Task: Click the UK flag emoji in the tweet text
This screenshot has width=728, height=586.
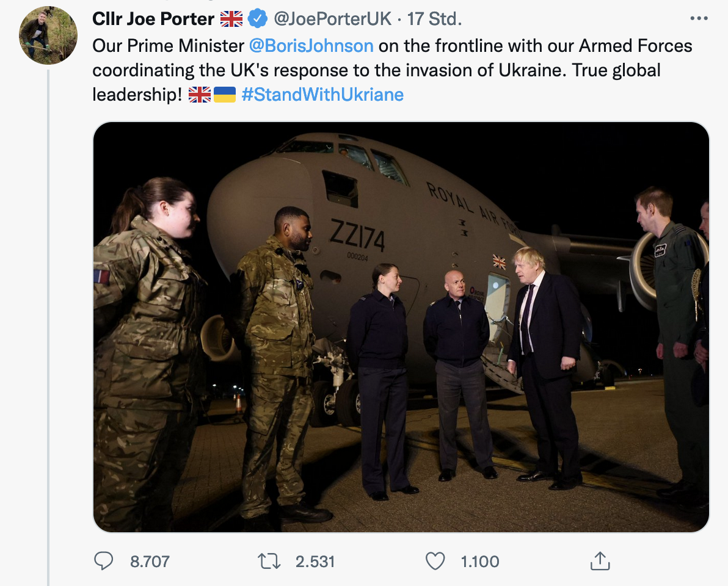Action: click(200, 95)
